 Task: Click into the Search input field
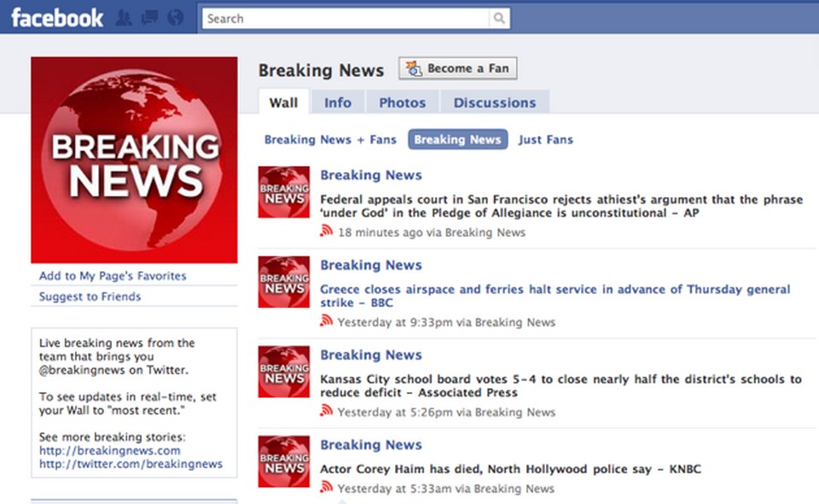tap(346, 19)
